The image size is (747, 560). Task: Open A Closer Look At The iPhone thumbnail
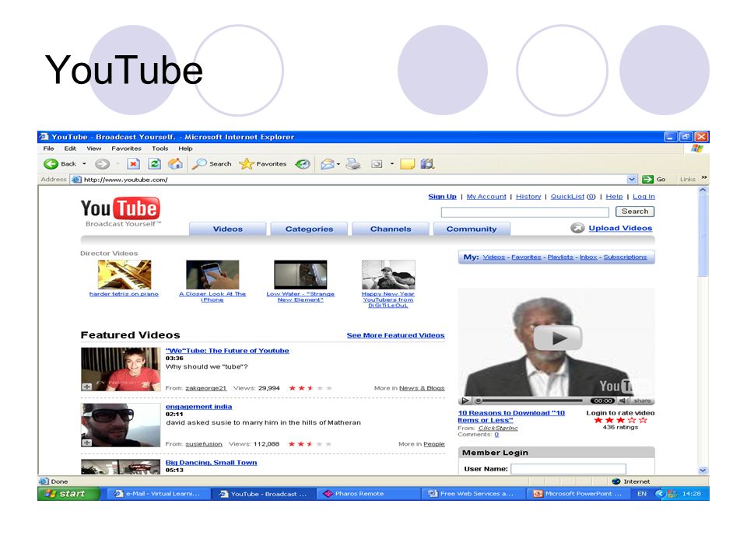[212, 275]
